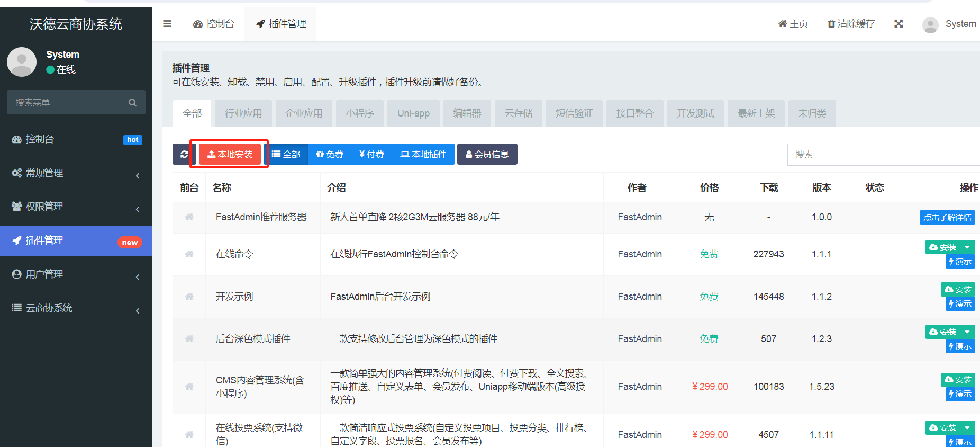Install the 开发示例 plugin

coord(958,290)
